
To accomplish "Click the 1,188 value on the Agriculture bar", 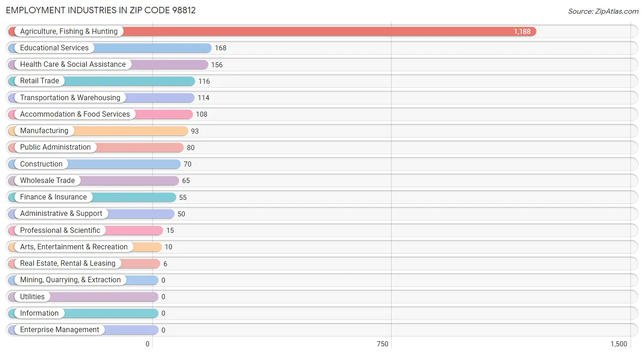I will (x=522, y=32).
